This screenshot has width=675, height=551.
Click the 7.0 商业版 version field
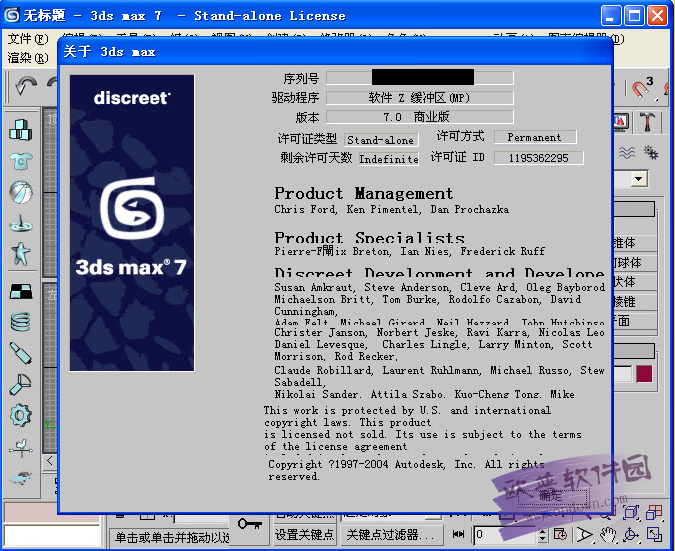click(x=419, y=117)
